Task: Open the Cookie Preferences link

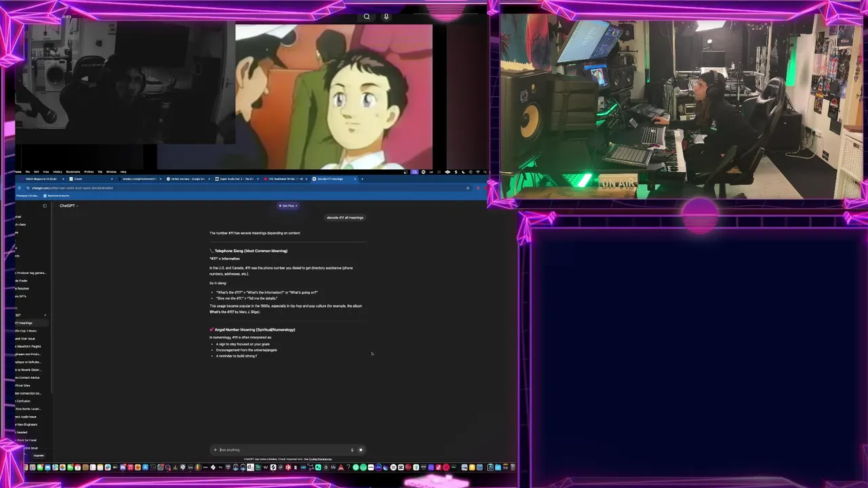Action: click(320, 459)
